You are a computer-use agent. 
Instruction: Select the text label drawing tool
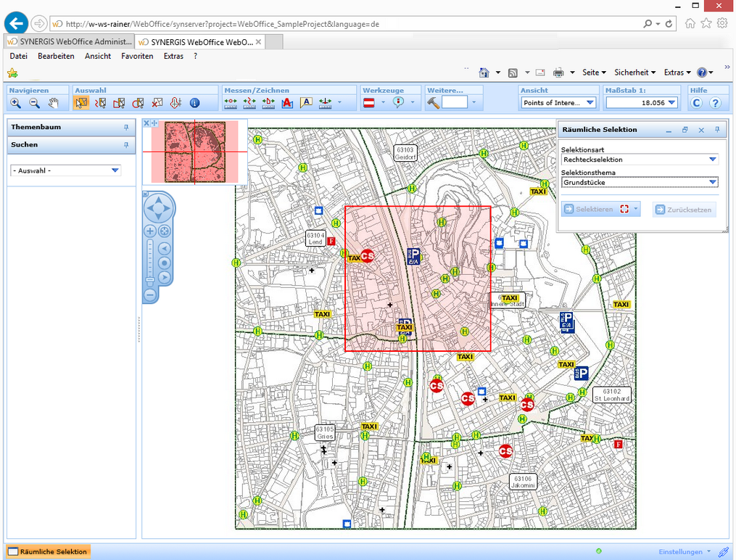point(306,103)
